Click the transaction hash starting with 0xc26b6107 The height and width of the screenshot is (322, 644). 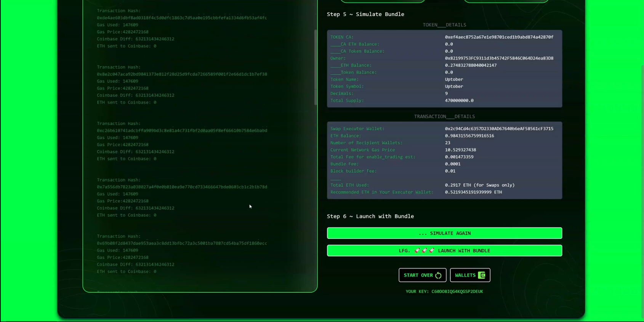pos(182,130)
